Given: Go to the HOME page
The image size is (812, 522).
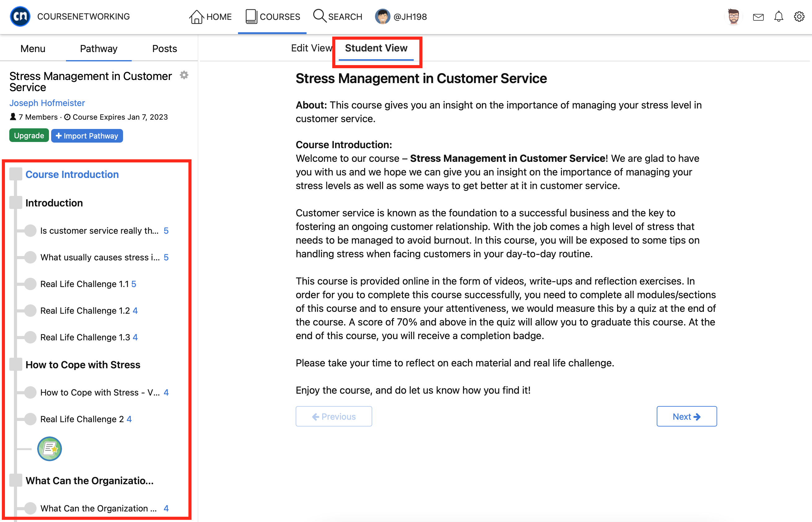Looking at the screenshot, I should pos(210,17).
